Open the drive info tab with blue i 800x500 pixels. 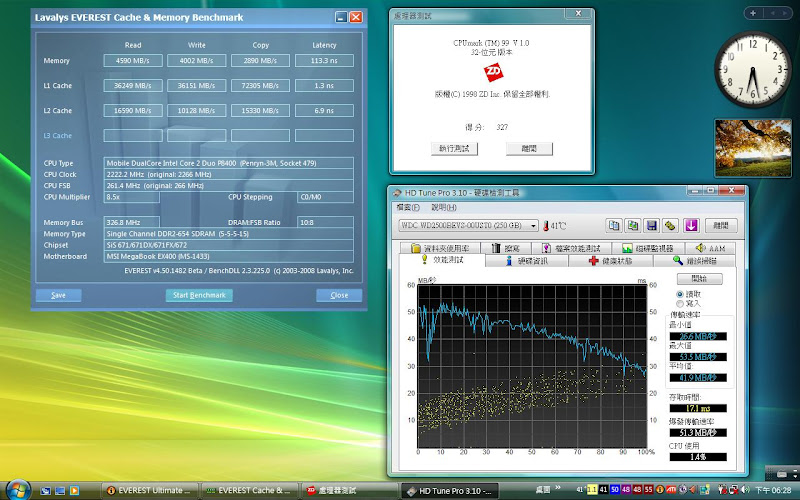[x=527, y=261]
